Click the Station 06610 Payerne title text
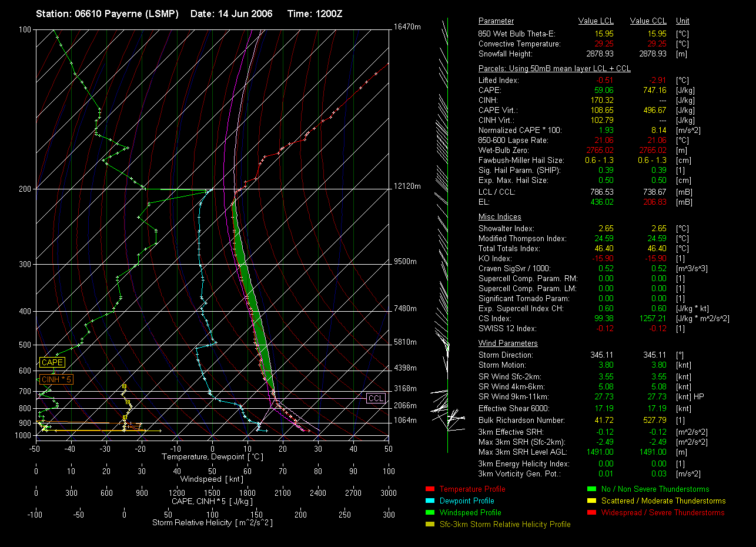The image size is (756, 547). coord(107,14)
